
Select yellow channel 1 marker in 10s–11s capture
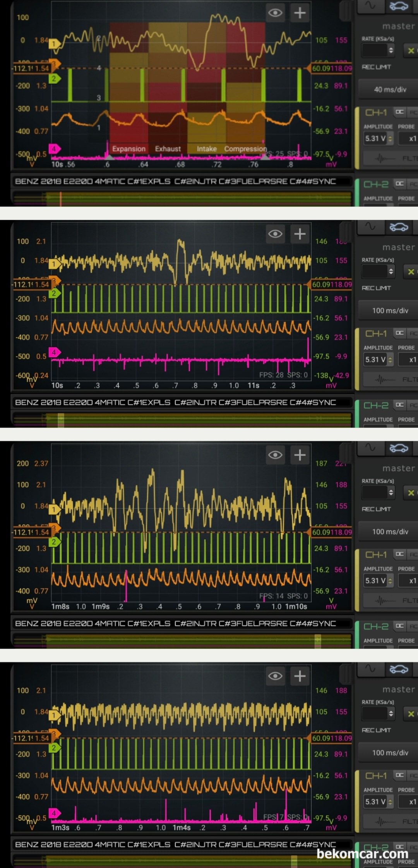coord(54,264)
